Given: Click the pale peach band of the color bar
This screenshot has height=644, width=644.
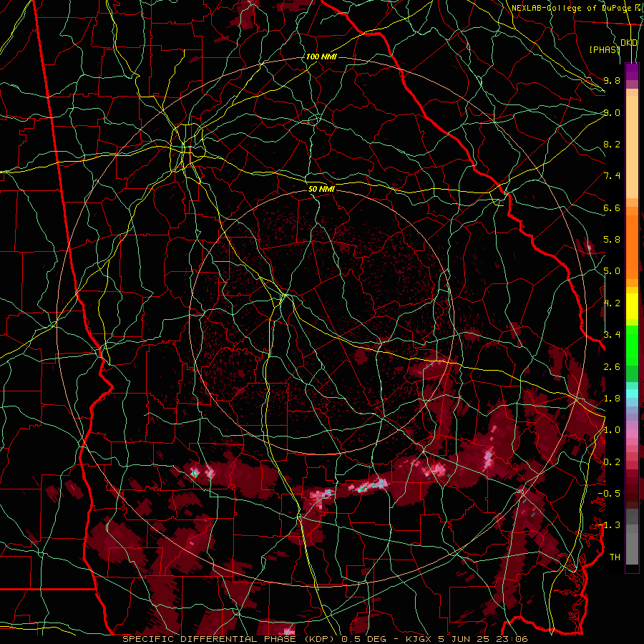Looking at the screenshot, I should (632, 147).
